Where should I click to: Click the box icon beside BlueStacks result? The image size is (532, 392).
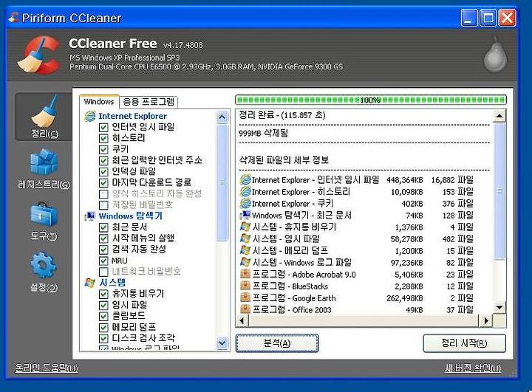[245, 286]
